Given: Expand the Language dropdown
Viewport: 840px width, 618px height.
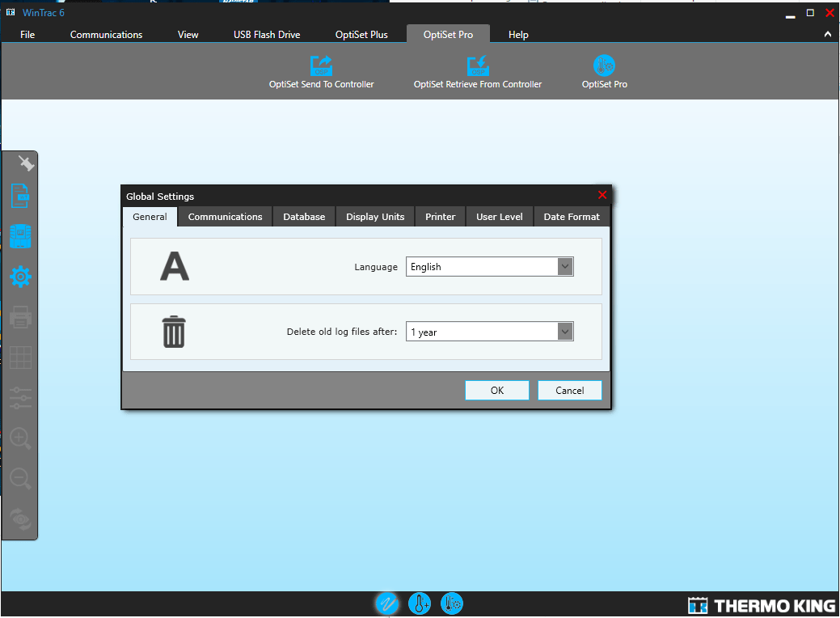Looking at the screenshot, I should click(565, 267).
